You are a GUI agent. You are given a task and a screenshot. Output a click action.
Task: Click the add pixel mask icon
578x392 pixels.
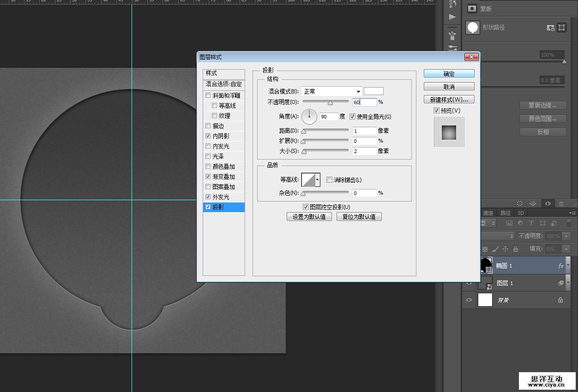pos(551,28)
